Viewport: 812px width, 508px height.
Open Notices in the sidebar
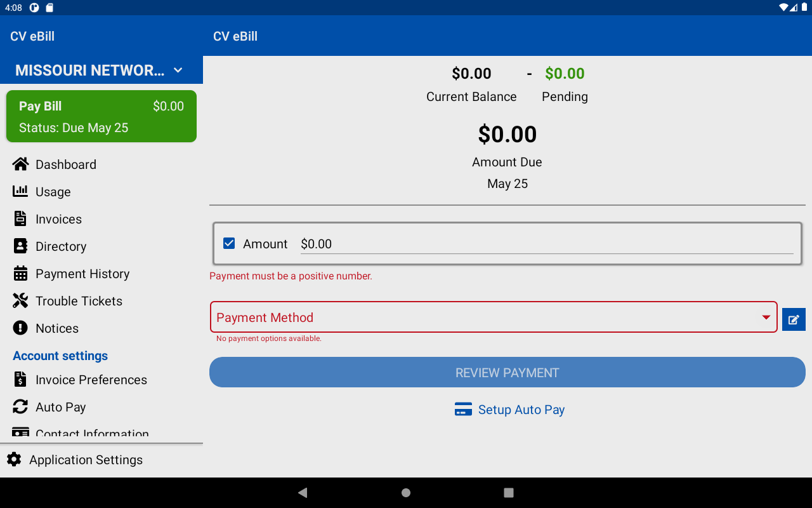[x=101, y=328]
